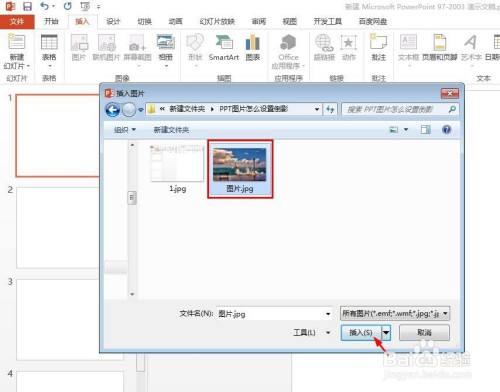
Task: Open the Organize (组织) dropdown
Action: click(x=125, y=130)
